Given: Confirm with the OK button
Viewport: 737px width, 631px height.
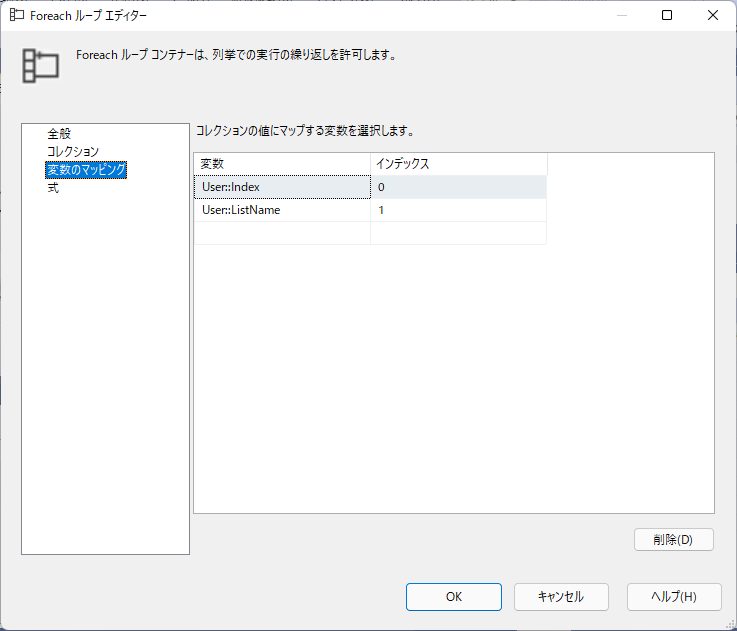Looking at the screenshot, I should click(454, 597).
